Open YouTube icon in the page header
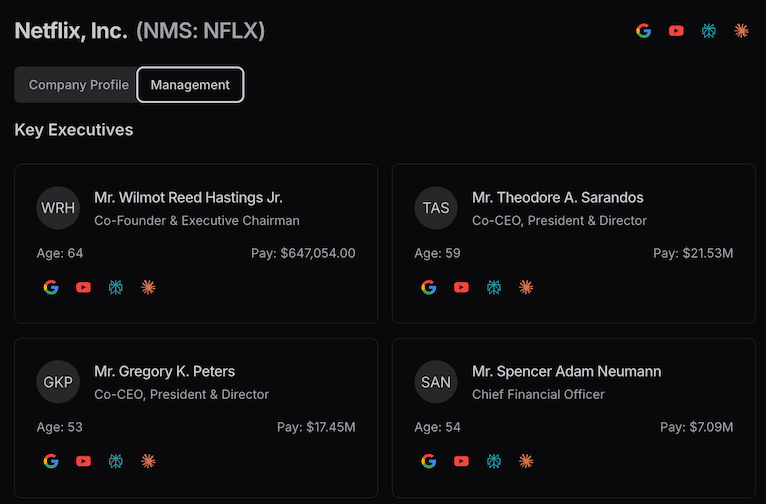 click(676, 30)
